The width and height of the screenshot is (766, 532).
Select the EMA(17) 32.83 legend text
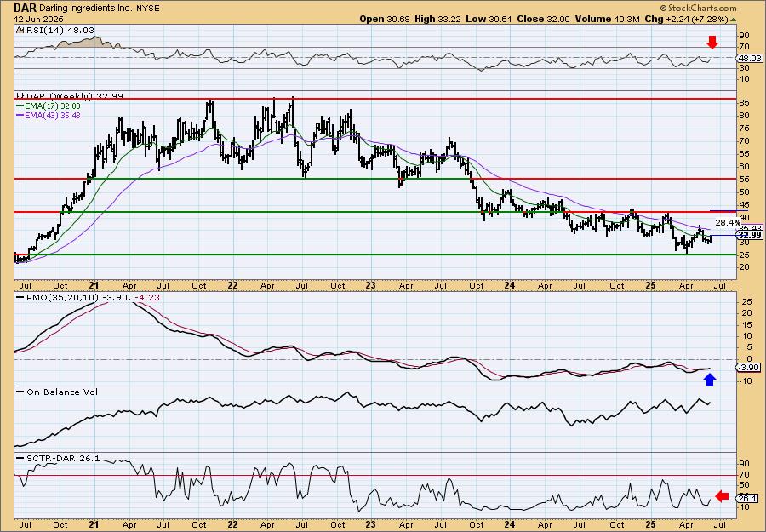54,106
